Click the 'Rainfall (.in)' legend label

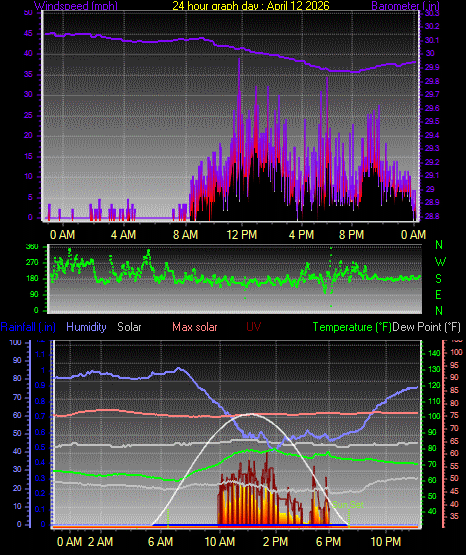[28, 327]
